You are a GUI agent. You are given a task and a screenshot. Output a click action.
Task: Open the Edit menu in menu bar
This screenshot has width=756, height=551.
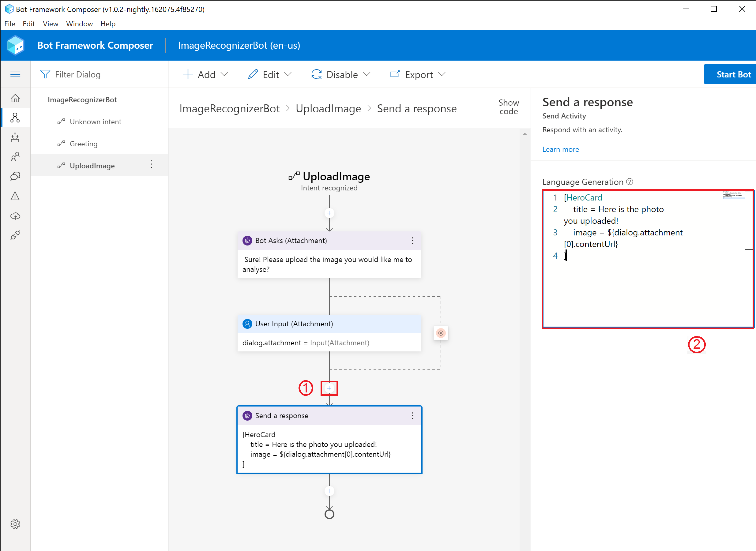coord(29,24)
